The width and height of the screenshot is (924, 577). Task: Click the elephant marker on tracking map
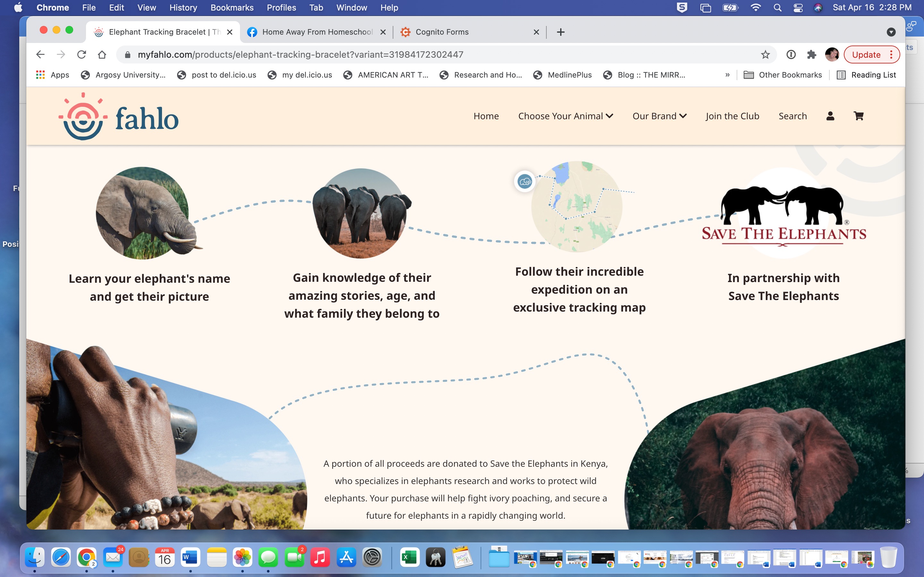(x=525, y=181)
